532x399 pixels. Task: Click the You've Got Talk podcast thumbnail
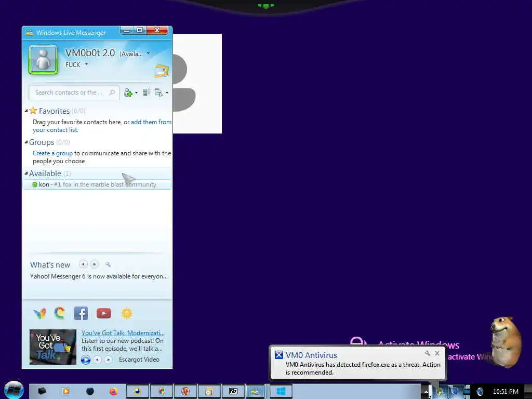[x=53, y=347]
